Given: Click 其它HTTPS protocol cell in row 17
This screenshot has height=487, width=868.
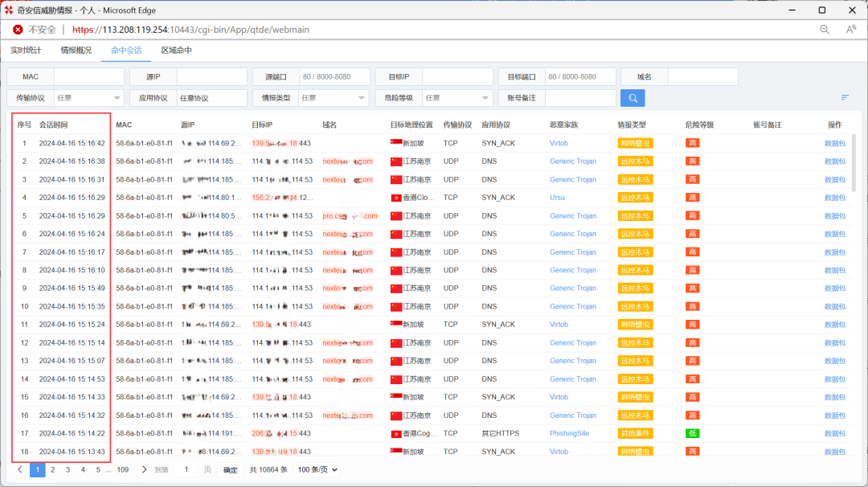Looking at the screenshot, I should (501, 433).
